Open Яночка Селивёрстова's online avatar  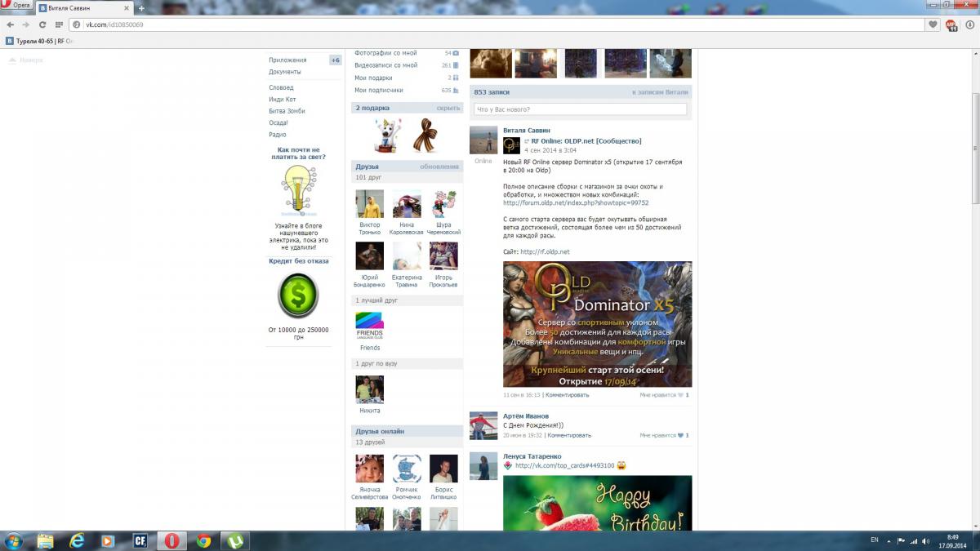click(x=370, y=469)
